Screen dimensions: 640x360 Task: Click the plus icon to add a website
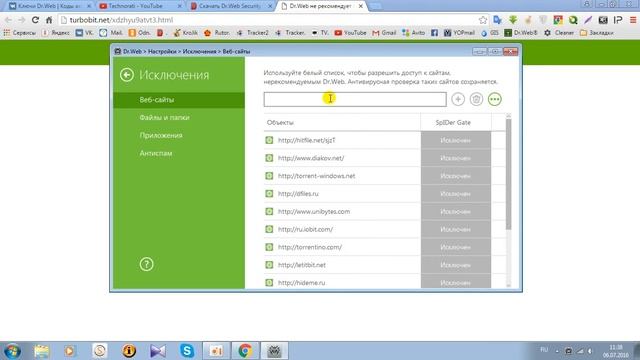[x=458, y=99]
